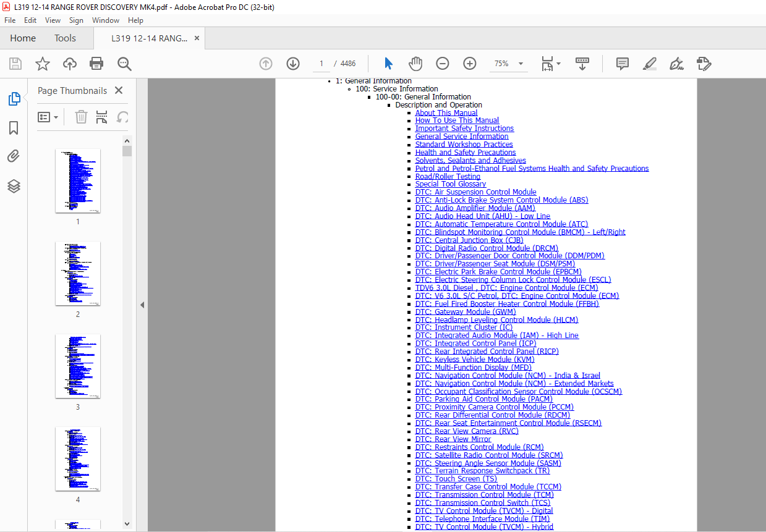This screenshot has width=766, height=532.
Task: Click thumbnails panel scrollbar down arrow
Action: (127, 523)
